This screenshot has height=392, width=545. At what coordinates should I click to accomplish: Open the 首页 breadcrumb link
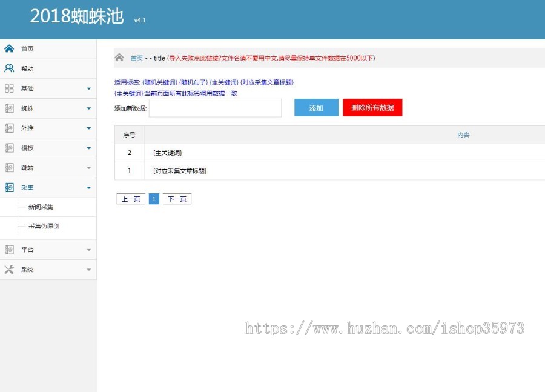pos(136,58)
